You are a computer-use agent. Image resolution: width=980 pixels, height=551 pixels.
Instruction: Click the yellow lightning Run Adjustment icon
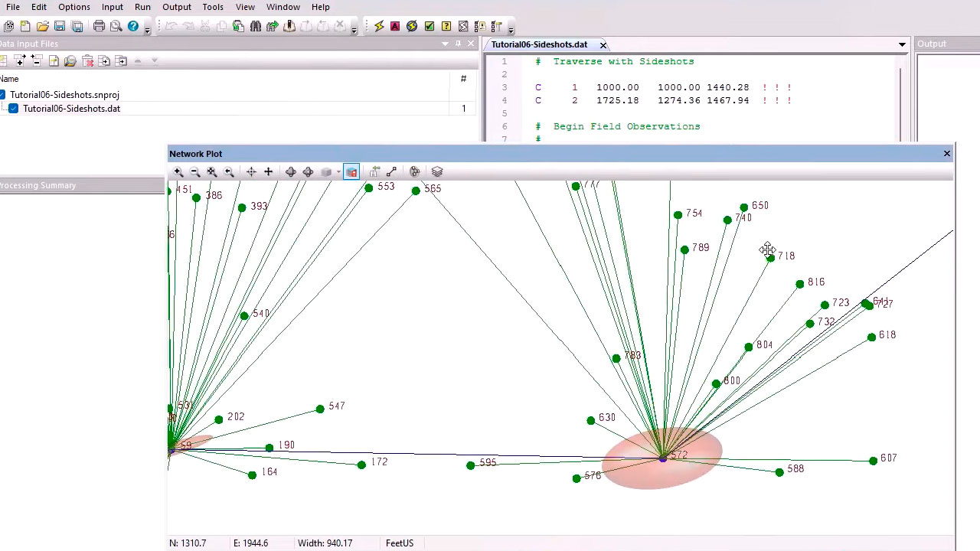coord(378,26)
